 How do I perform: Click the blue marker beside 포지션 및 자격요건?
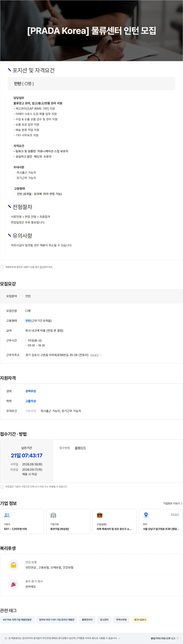10,70
